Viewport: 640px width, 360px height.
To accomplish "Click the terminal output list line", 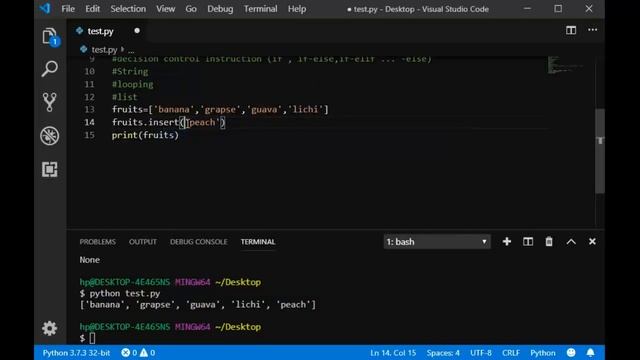I will pos(198,304).
